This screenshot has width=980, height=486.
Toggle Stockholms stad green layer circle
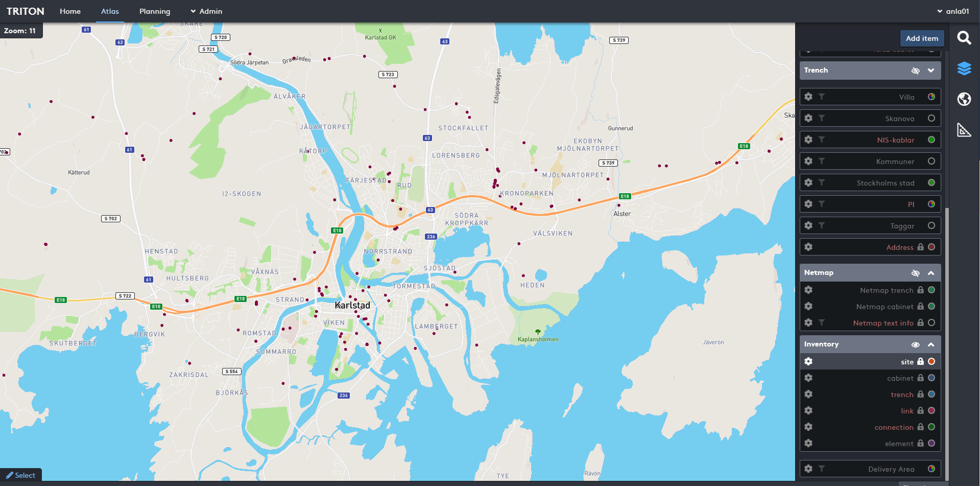pos(931,182)
